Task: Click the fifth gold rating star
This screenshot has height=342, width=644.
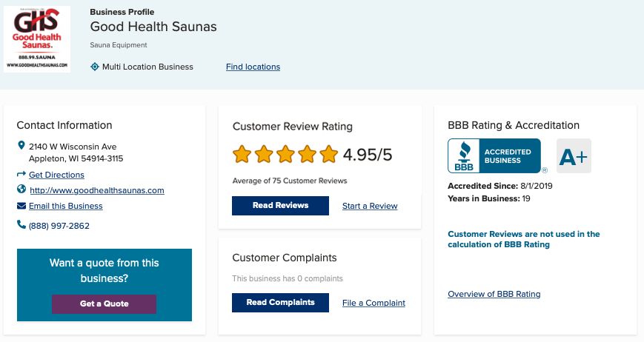Action: [328, 155]
